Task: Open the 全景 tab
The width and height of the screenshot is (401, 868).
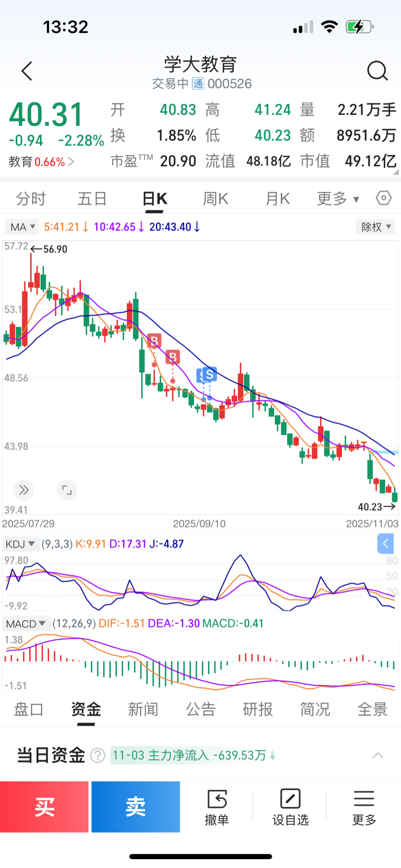Action: (x=372, y=709)
